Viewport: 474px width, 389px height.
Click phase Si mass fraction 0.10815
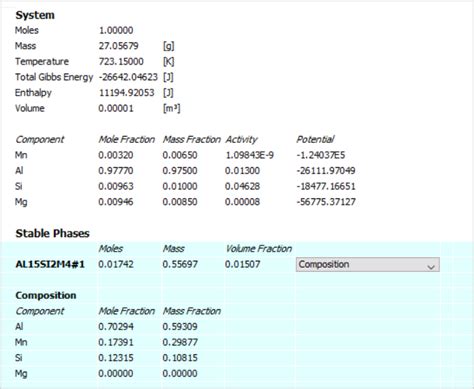click(x=180, y=358)
